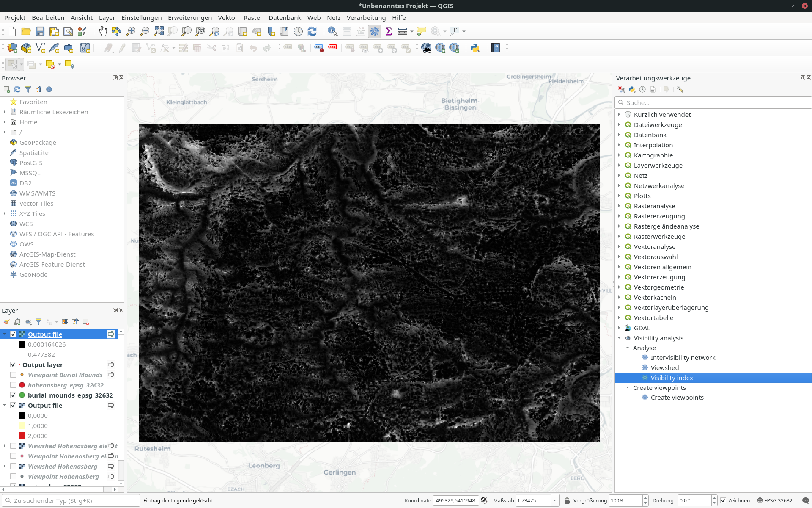Viewport: 812px width, 508px height.
Task: Click Zoom Full extent icon
Action: point(159,31)
